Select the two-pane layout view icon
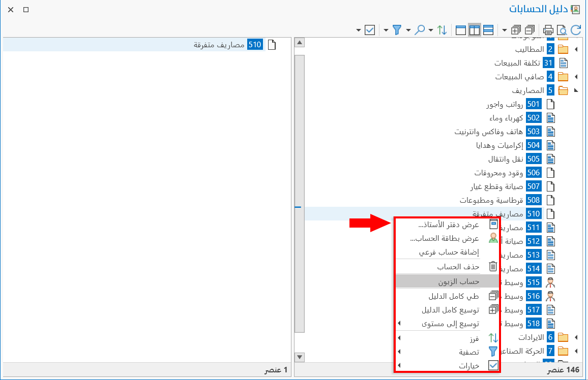This screenshot has height=380, width=588. click(474, 30)
